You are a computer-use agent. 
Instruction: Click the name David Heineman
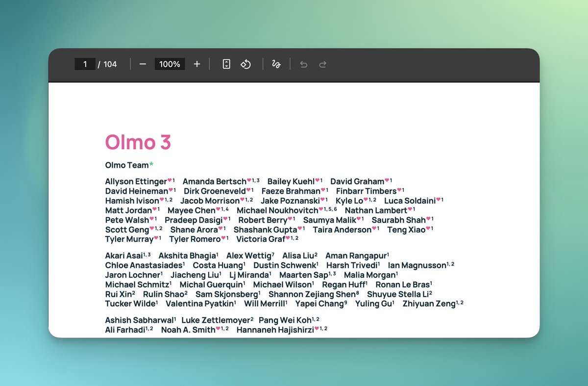coord(137,191)
